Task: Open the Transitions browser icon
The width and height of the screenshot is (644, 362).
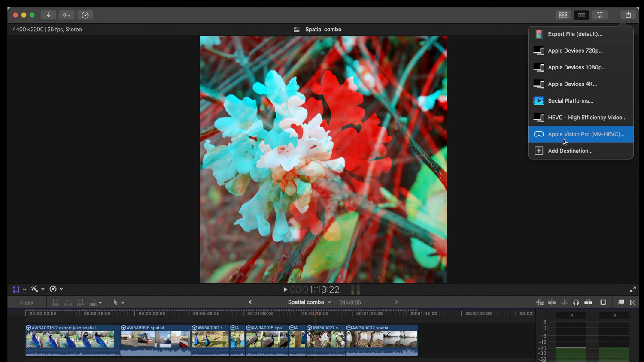Action: tap(633, 302)
